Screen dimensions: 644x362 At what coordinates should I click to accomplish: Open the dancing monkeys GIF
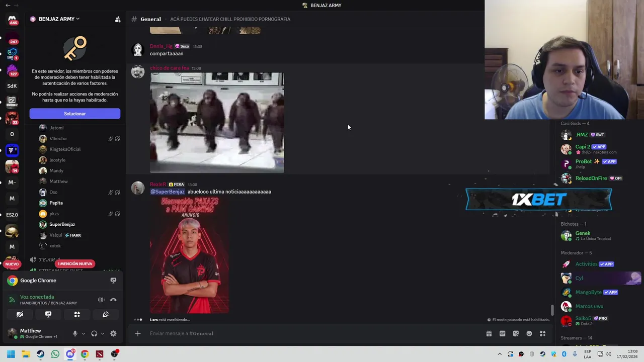(x=217, y=123)
